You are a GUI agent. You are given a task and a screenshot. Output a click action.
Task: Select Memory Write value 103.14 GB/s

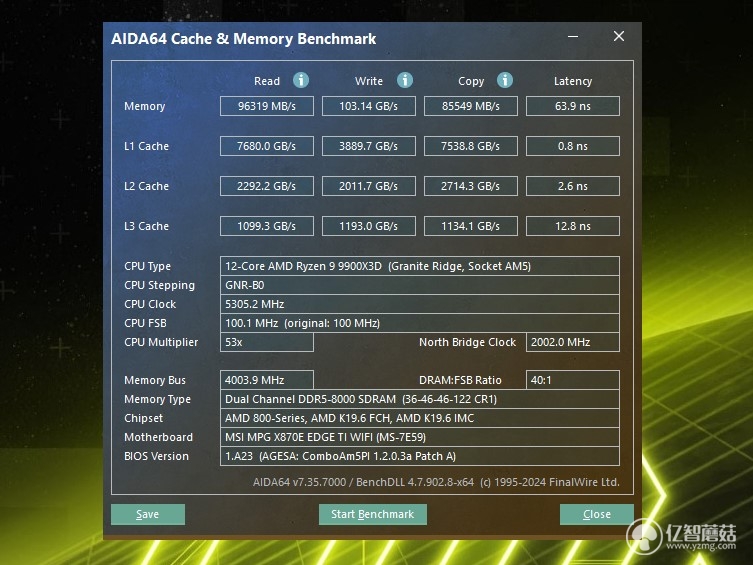pyautogui.click(x=369, y=106)
